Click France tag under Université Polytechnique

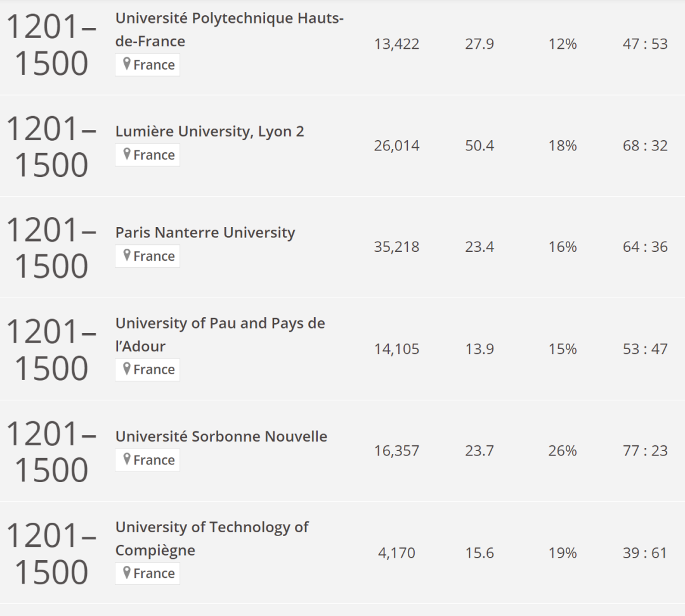[x=148, y=65]
